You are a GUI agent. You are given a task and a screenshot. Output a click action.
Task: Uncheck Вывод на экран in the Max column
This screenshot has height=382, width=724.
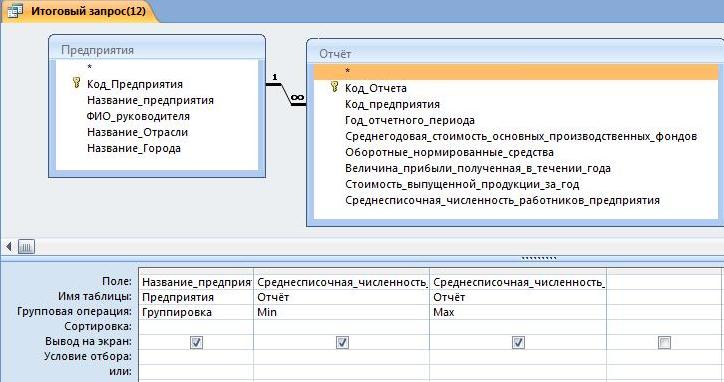(x=519, y=342)
